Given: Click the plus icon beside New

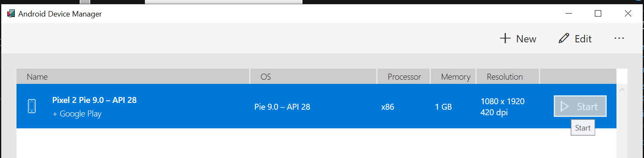Looking at the screenshot, I should [505, 39].
